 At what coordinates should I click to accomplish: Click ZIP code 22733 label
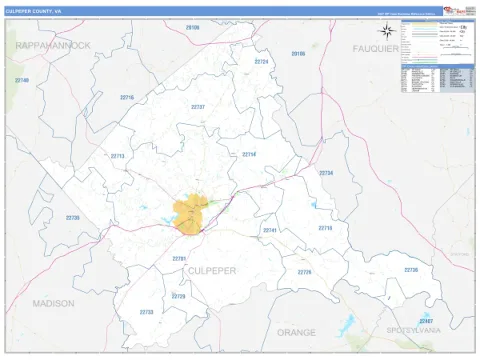(x=146, y=312)
